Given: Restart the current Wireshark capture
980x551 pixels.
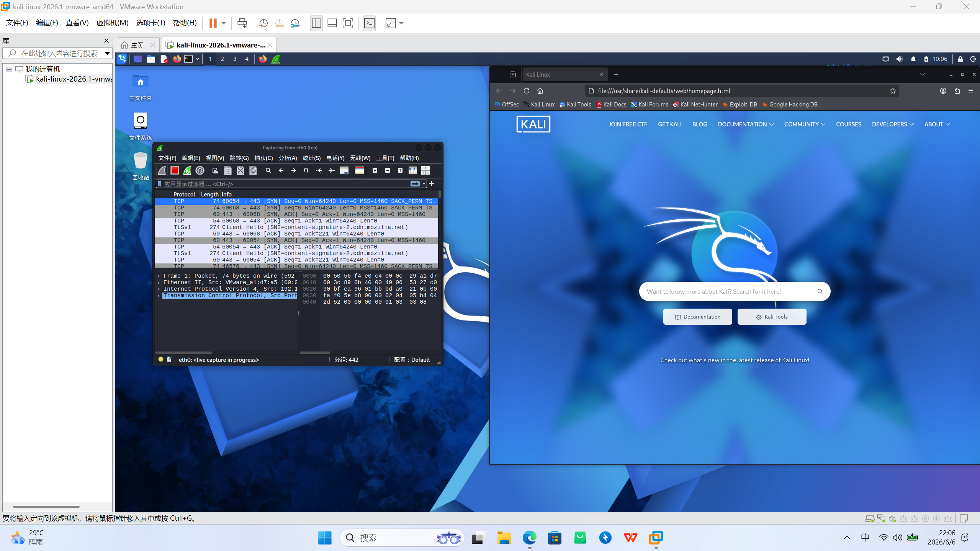Looking at the screenshot, I should [187, 170].
